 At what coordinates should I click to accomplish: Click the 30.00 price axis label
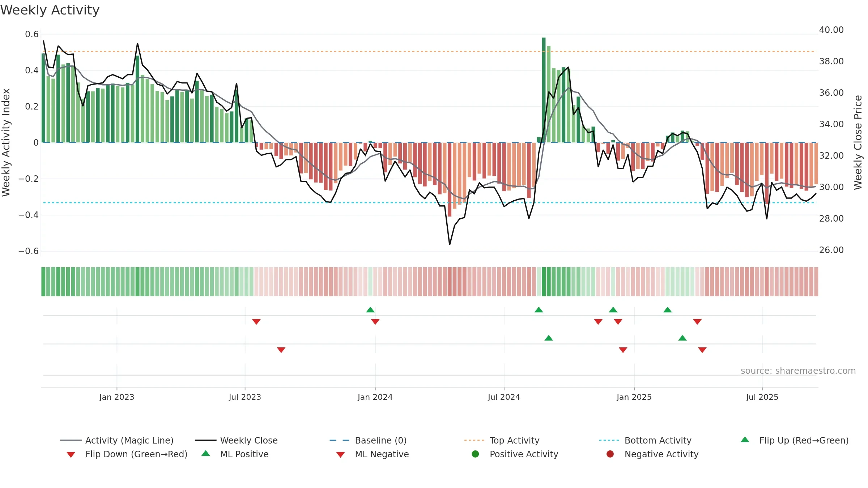[831, 187]
